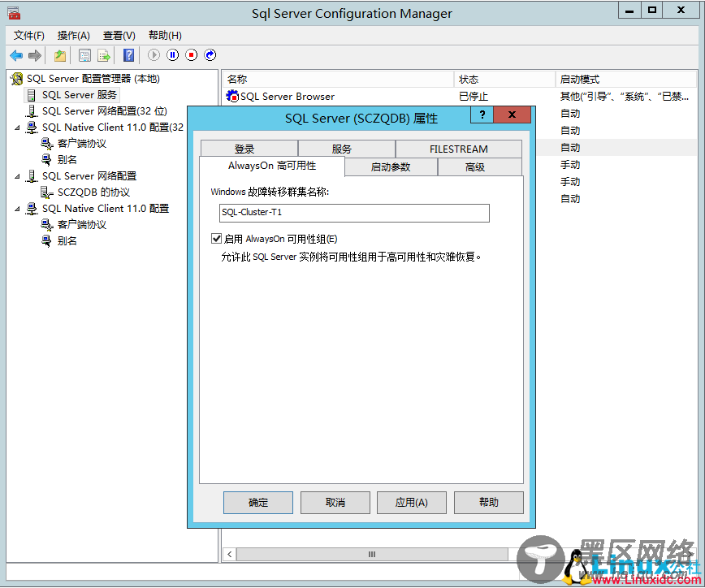
Task: Click the Windows 故障转移群集名称 text field
Action: [x=354, y=213]
